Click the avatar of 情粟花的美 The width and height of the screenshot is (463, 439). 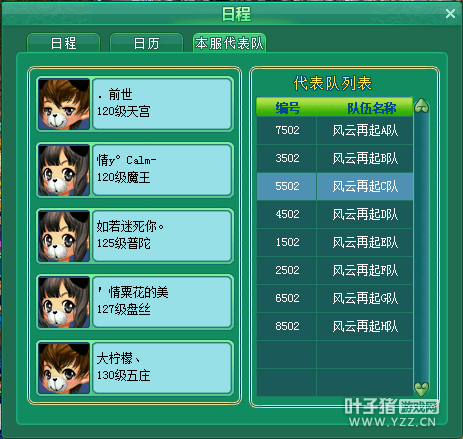coord(64,302)
